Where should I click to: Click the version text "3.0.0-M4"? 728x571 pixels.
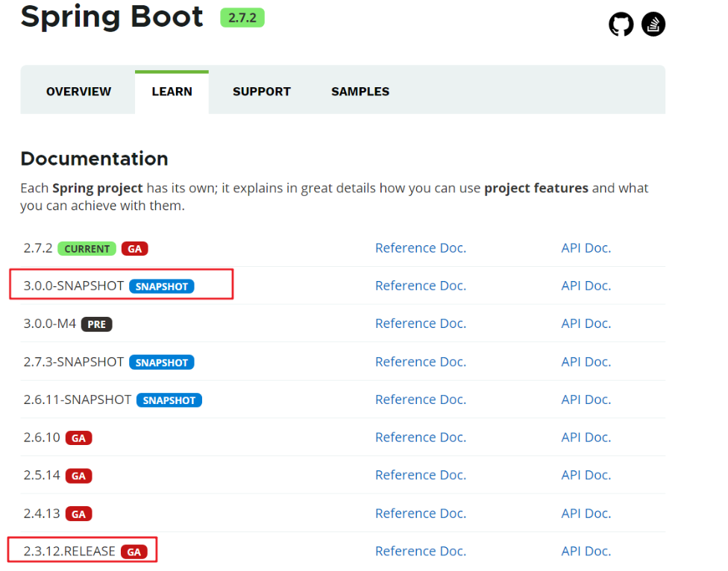point(50,324)
